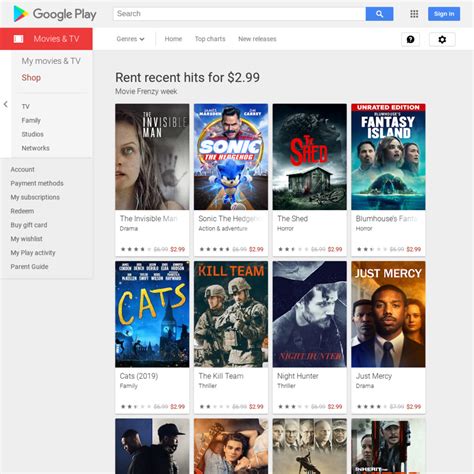Click the Sign in button
Screen dimensions: 474x474
coord(444,14)
